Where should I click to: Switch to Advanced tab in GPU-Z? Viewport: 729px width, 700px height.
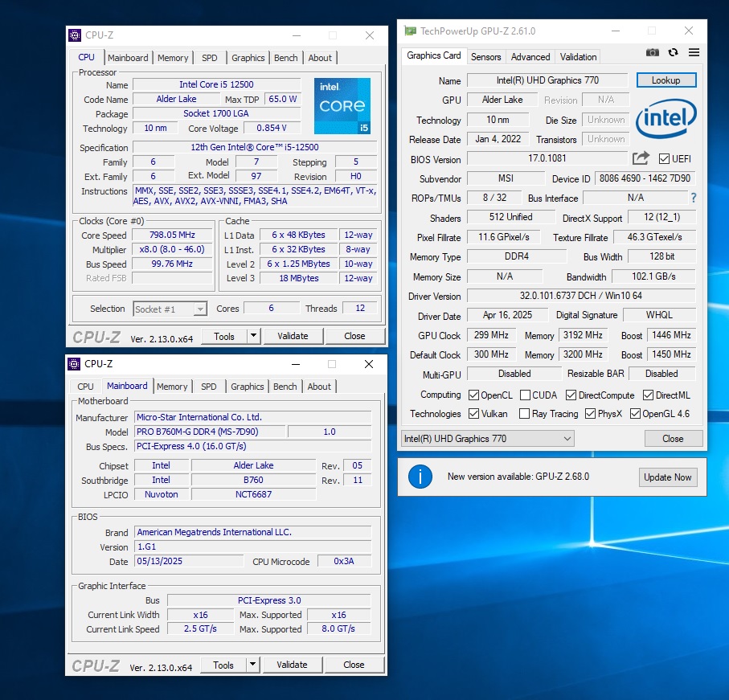tap(530, 57)
